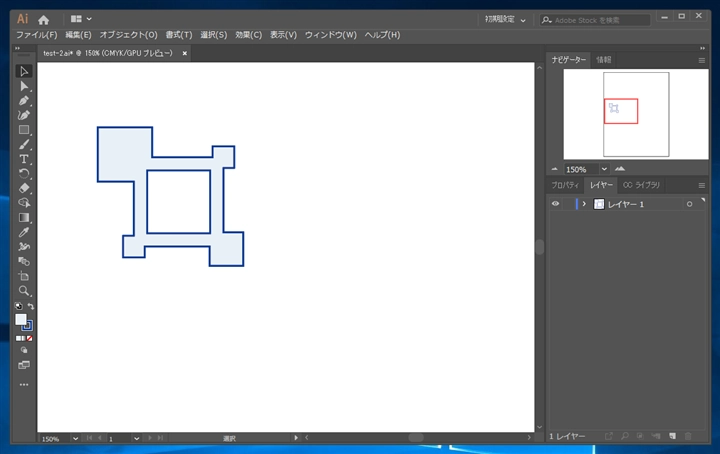
Task: Open the 効果(C) menu
Action: click(248, 35)
